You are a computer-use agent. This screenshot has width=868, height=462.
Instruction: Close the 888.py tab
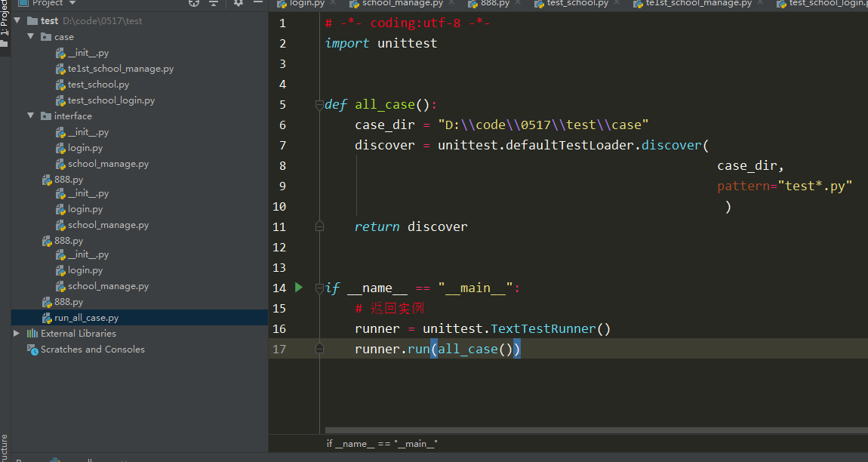tap(518, 3)
